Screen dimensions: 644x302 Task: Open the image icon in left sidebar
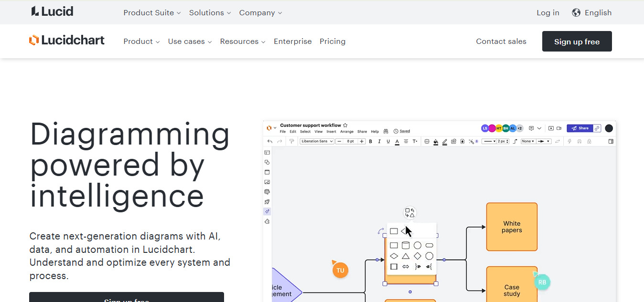267,182
